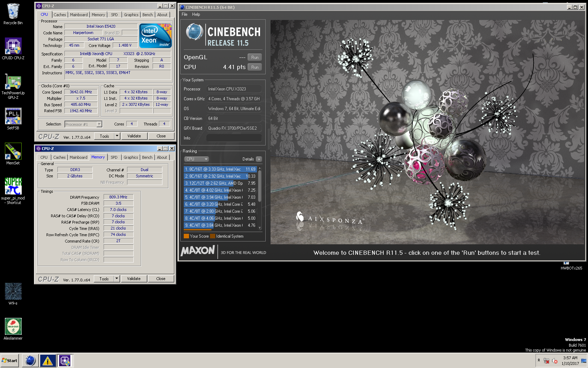Image resolution: width=588 pixels, height=368 pixels.
Task: Click Close in top CPU-Z window
Action: (161, 136)
